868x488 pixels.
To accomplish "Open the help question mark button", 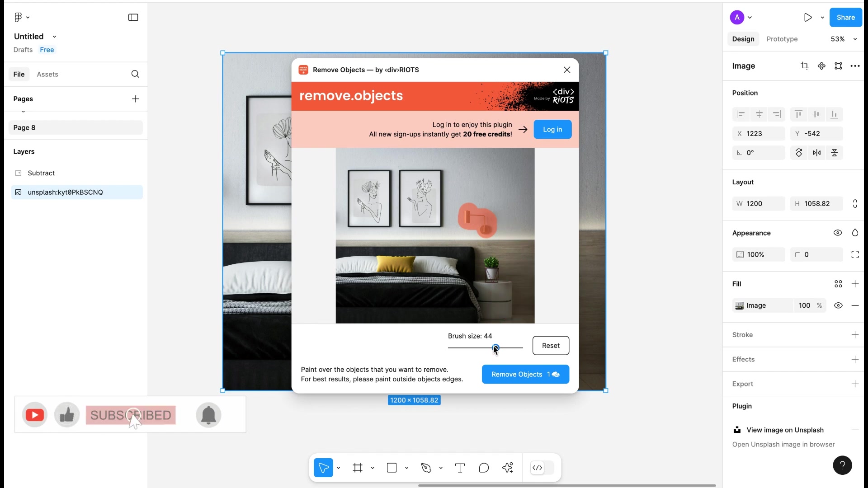I will point(842,465).
